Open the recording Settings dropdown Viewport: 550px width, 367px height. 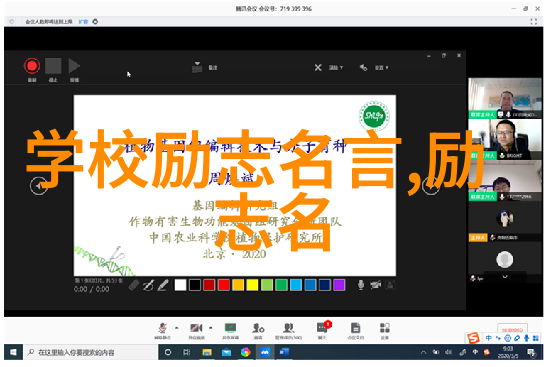pyautogui.click(x=374, y=67)
